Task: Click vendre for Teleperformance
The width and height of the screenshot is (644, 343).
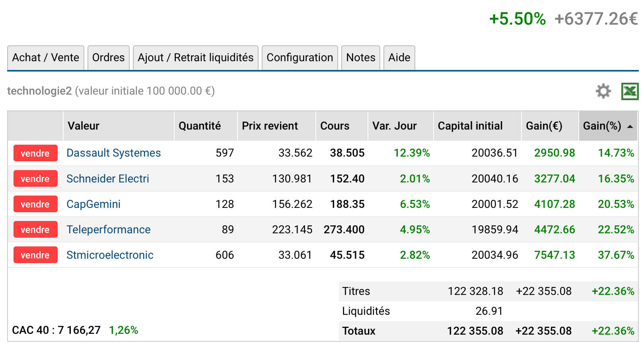Action: click(35, 229)
